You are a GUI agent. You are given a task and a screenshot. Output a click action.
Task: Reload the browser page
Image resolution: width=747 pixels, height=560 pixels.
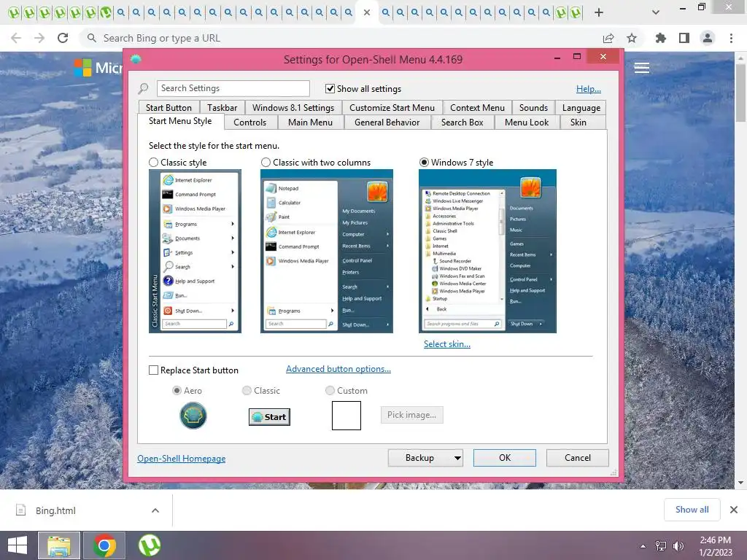(63, 38)
